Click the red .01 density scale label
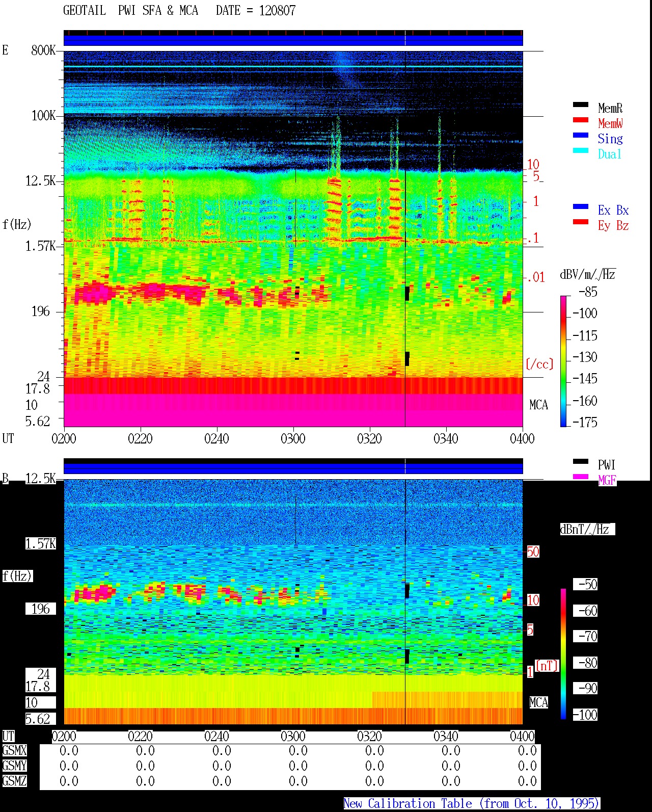The width and height of the screenshot is (652, 812). click(x=535, y=278)
